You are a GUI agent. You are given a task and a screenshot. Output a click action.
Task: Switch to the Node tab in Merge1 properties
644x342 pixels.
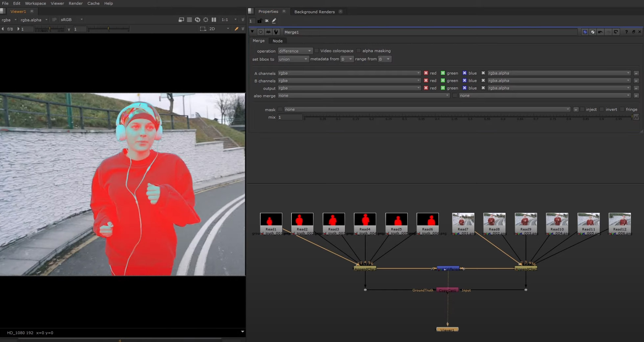coord(278,41)
